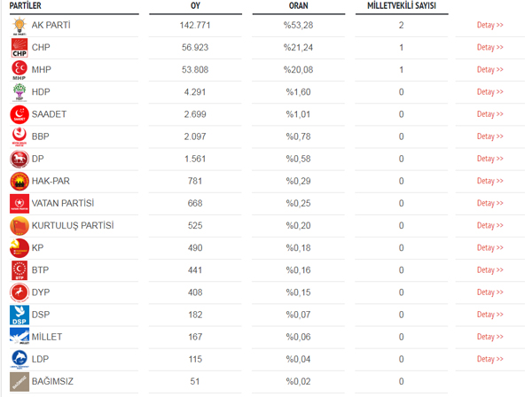Click the AK PARTİ light bulb logo
Screen dimensions: 532x397
click(20, 26)
